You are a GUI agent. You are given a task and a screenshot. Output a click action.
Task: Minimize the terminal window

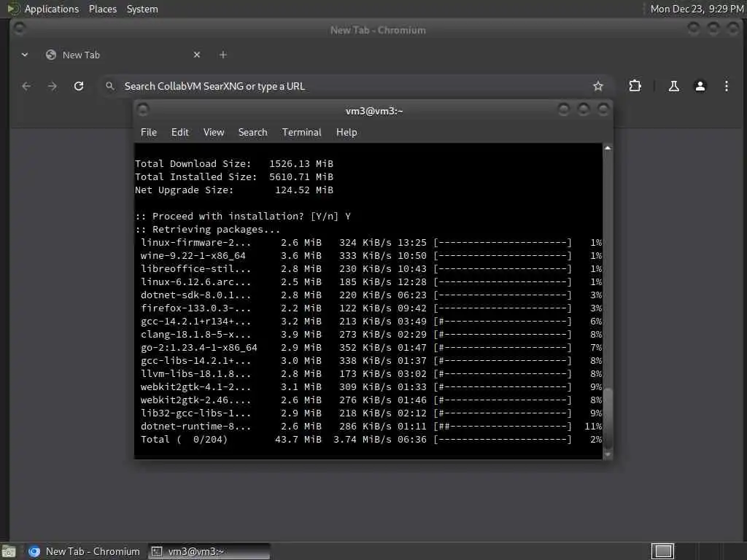pyautogui.click(x=564, y=110)
